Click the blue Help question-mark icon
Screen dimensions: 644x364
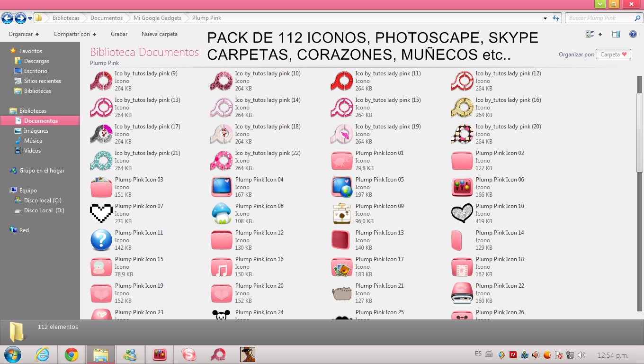(633, 34)
